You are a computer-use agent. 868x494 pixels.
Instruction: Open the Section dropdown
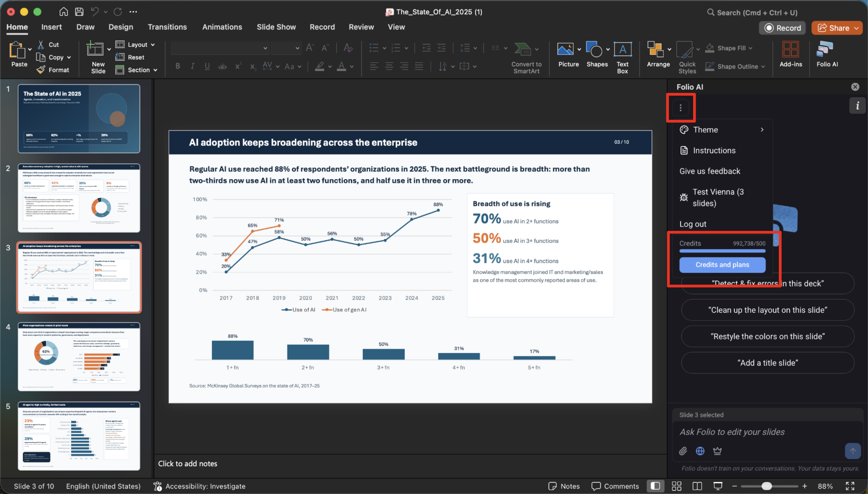(136, 70)
